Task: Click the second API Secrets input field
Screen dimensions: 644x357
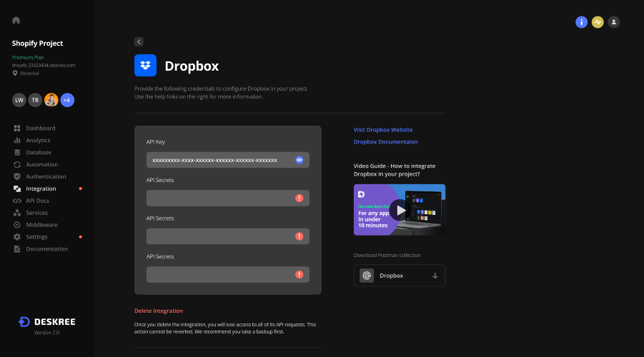Action: (227, 236)
